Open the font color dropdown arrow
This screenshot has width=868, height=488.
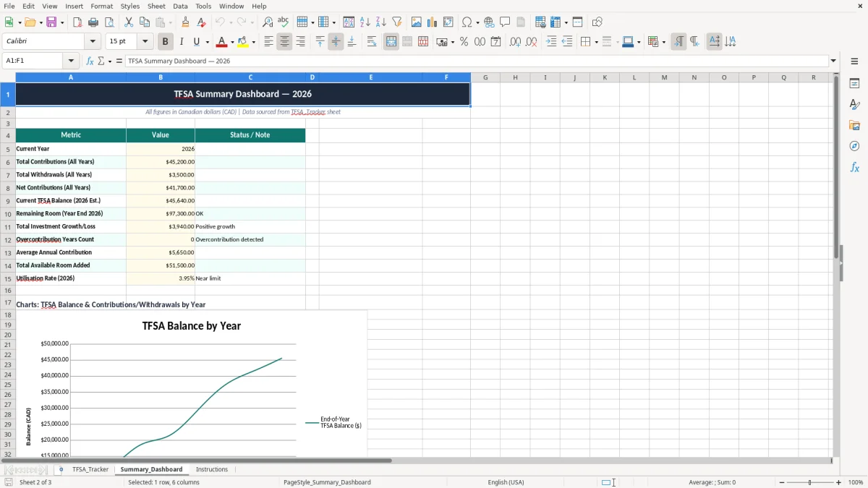point(232,42)
